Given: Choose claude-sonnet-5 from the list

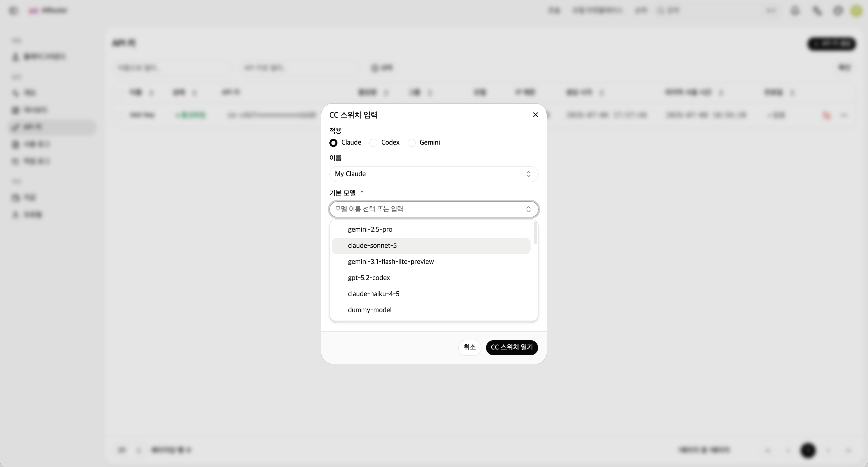Looking at the screenshot, I should (431, 246).
